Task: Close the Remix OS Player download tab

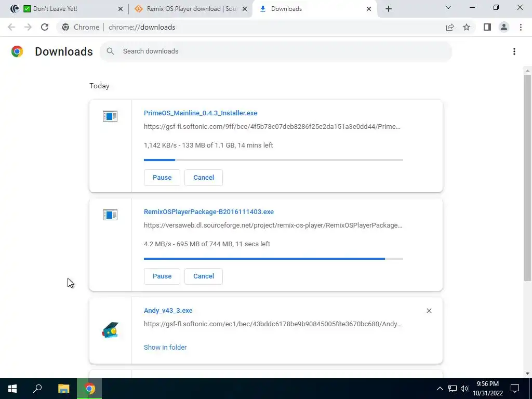Action: point(245,9)
